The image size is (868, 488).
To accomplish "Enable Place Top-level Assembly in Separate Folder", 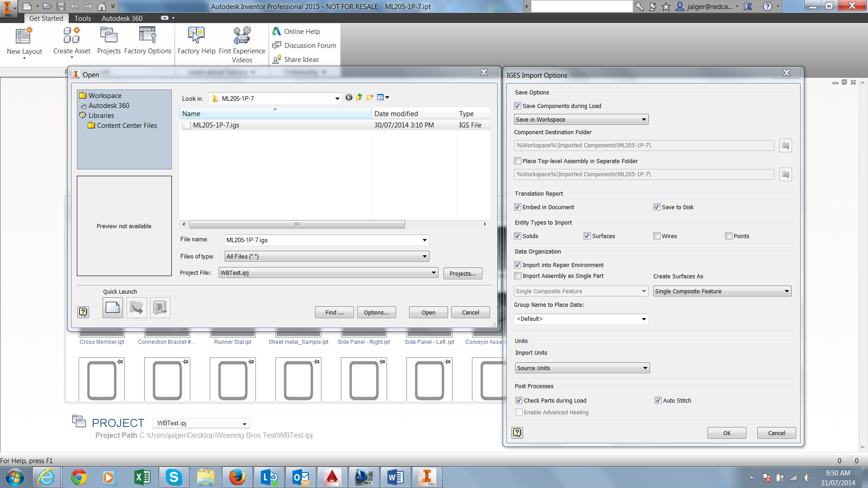I will pyautogui.click(x=518, y=161).
